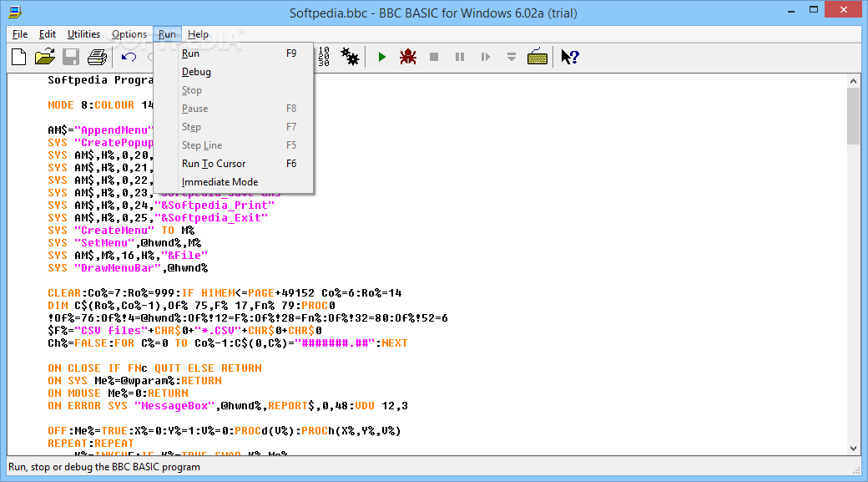Select Immediate Mode menu entry
This screenshot has height=482, width=868.
(x=234, y=182)
